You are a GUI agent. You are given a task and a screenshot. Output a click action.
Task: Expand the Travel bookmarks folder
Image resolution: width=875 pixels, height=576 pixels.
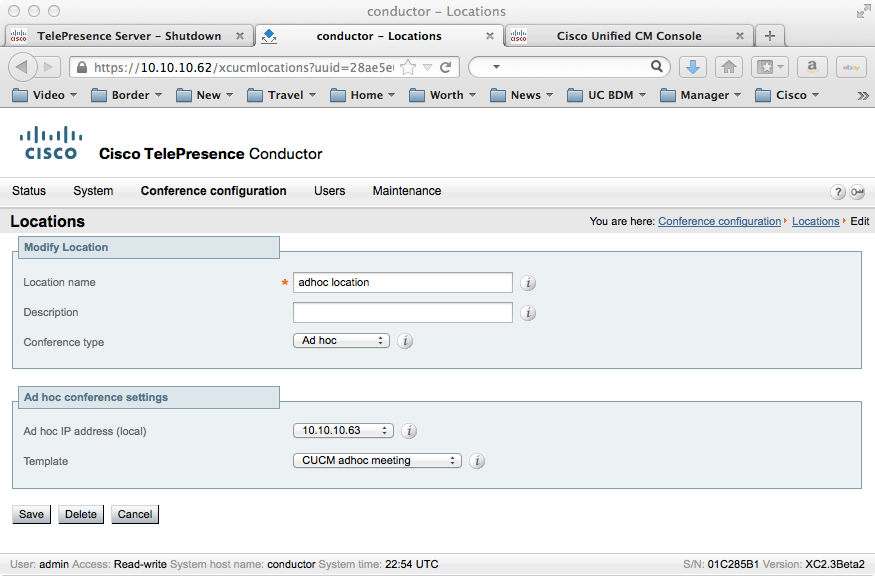click(281, 95)
